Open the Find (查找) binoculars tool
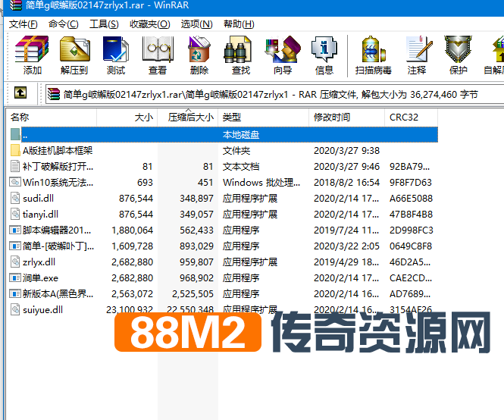This screenshot has height=420, width=504. click(238, 49)
